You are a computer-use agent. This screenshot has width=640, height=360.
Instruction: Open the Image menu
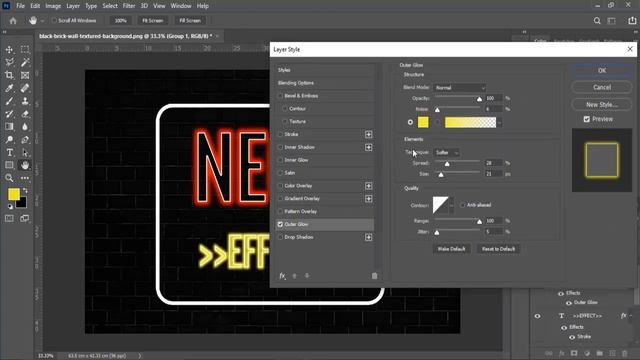tap(53, 6)
